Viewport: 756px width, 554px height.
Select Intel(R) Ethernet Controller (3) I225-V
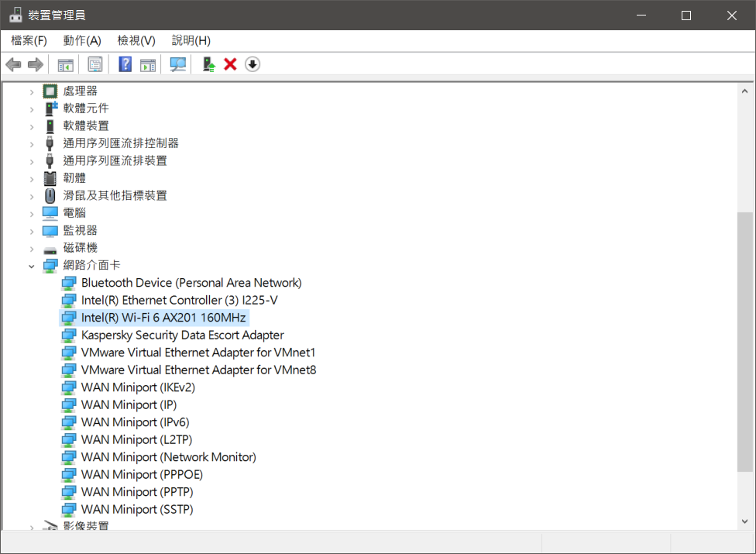click(180, 301)
